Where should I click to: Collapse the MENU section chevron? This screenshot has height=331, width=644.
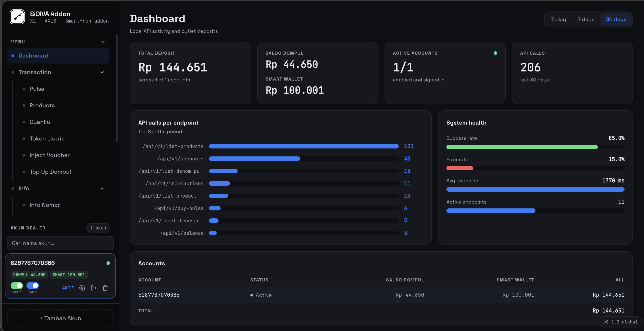pos(103,42)
